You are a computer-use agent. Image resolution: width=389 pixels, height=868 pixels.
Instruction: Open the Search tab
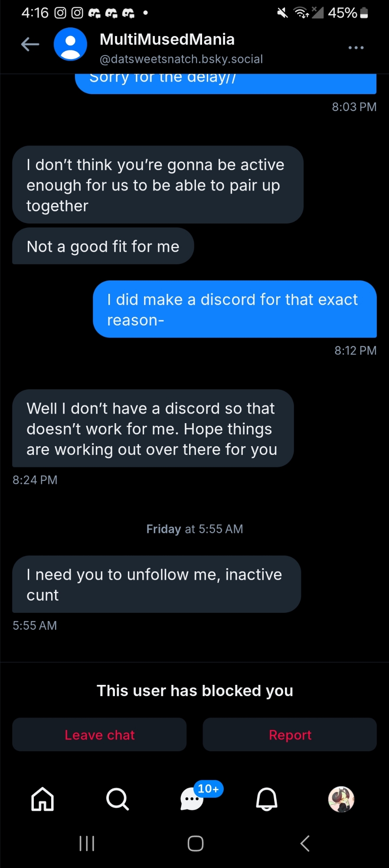tap(117, 799)
